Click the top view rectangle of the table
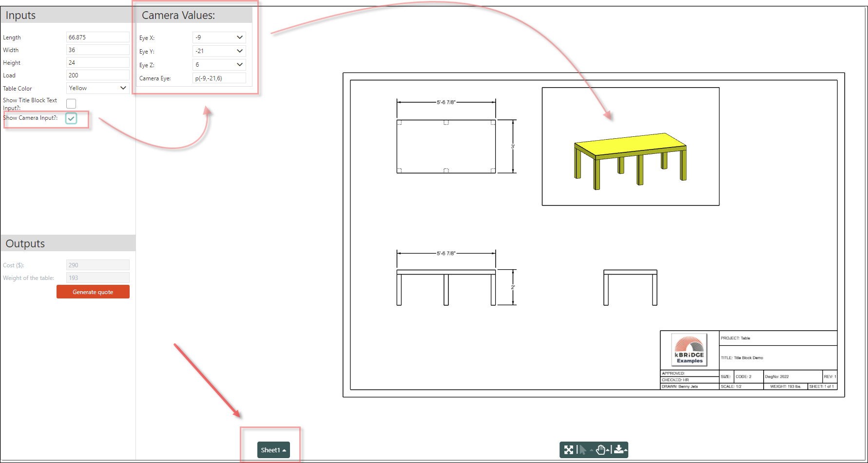868x463 pixels. (x=446, y=147)
